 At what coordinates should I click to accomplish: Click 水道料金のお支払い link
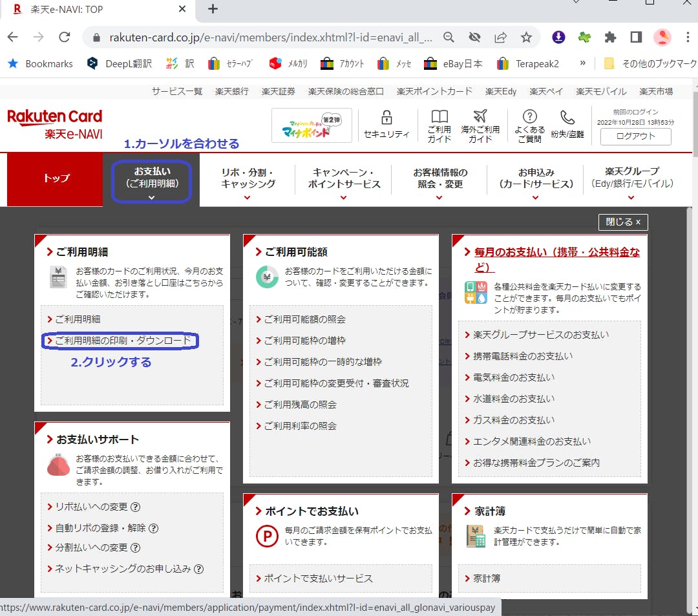514,399
